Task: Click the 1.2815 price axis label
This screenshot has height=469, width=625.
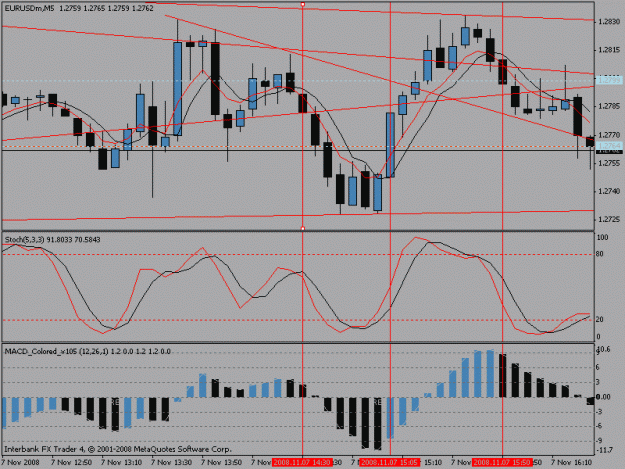Action: (609, 50)
